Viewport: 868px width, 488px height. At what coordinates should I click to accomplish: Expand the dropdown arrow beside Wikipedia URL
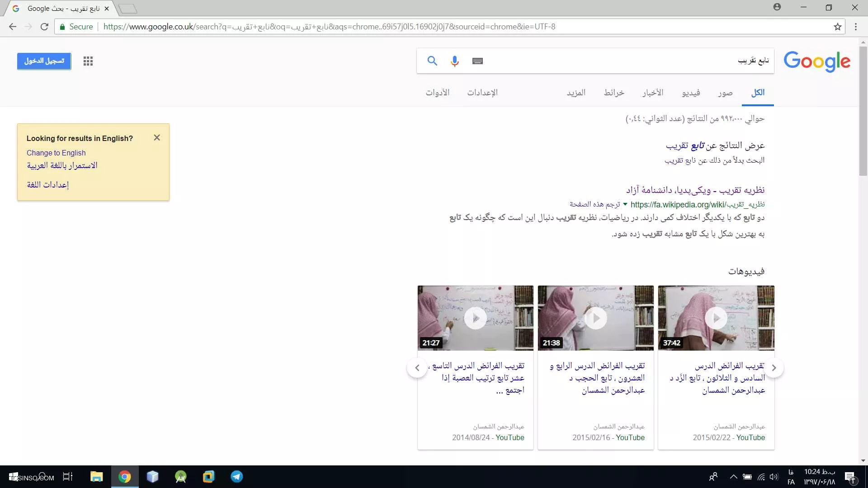625,204
